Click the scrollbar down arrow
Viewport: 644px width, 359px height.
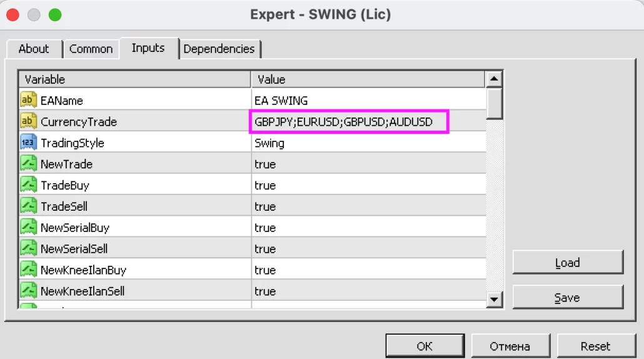coord(494,300)
